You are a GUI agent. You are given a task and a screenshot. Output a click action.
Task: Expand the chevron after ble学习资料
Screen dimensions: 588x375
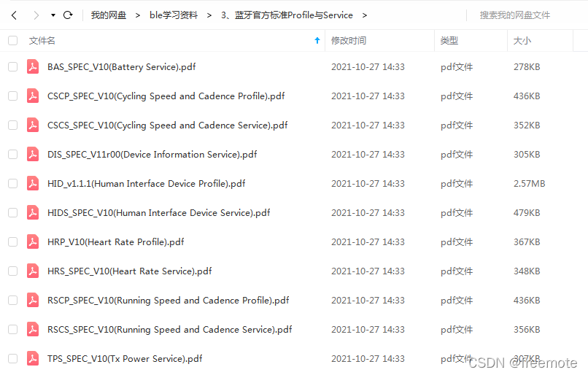coord(209,15)
